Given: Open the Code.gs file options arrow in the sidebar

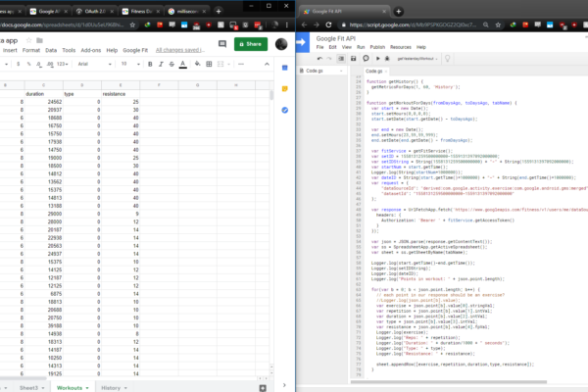Looking at the screenshot, I should (341, 71).
